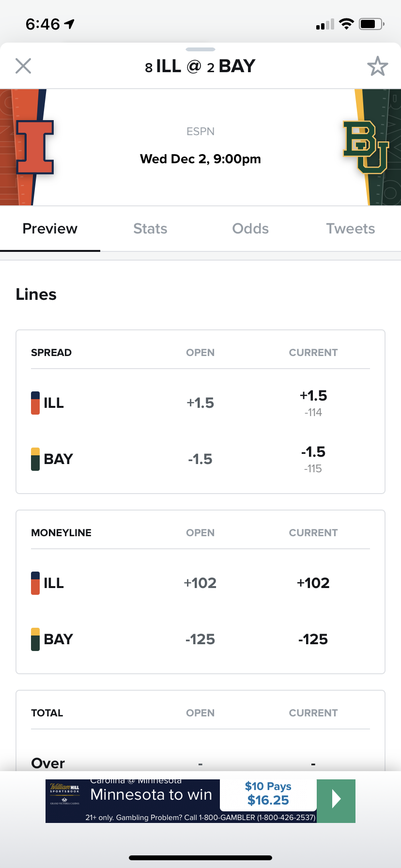Tap ILL color swatch in Moneyline table
Screen dimensions: 401x868
35,583
